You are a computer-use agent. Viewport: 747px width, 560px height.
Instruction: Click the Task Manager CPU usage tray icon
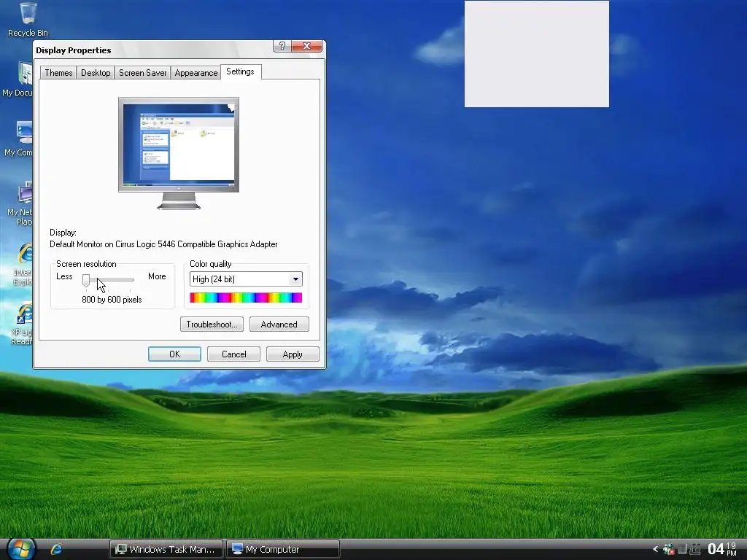click(x=683, y=550)
